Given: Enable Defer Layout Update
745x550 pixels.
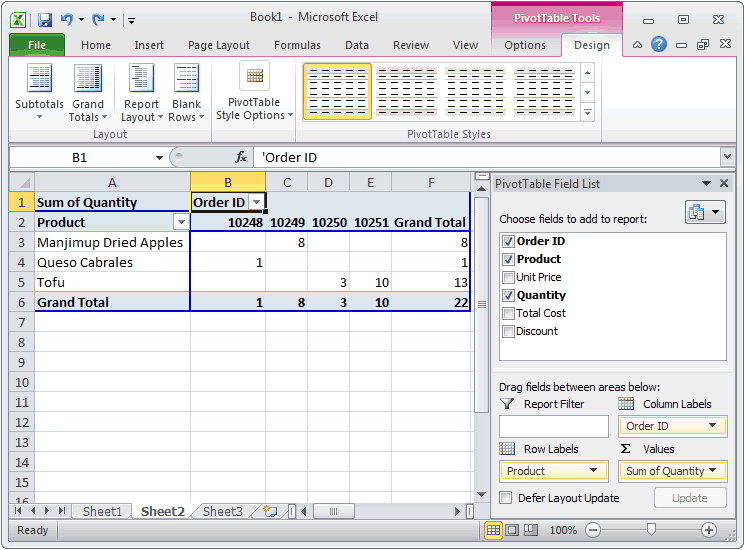Looking at the screenshot, I should 506,498.
